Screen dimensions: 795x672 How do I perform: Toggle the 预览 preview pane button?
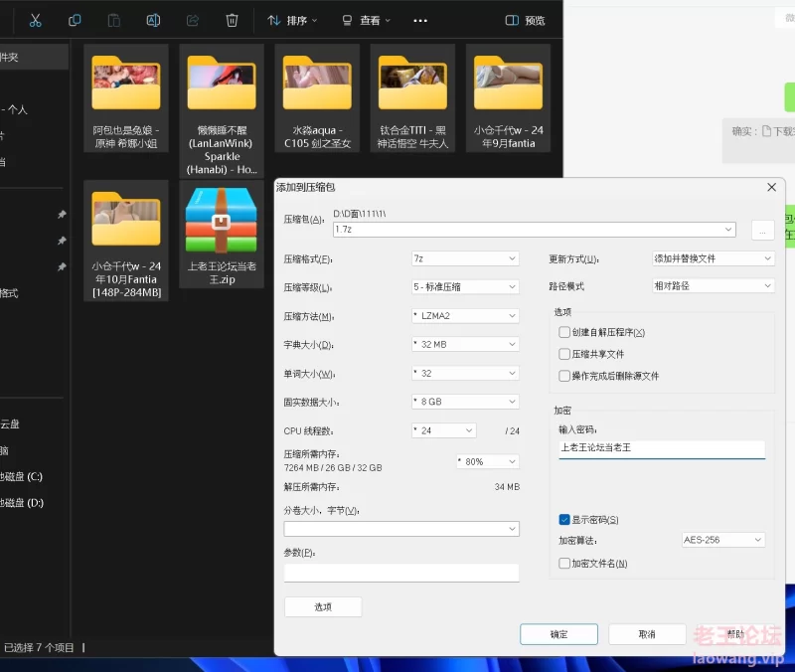525,20
